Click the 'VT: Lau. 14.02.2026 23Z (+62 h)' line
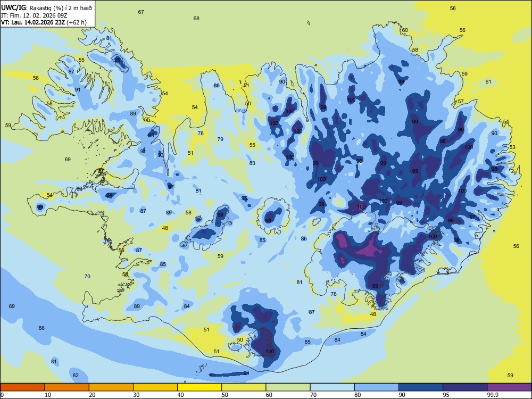This screenshot has width=532, height=399. pyautogui.click(x=44, y=22)
